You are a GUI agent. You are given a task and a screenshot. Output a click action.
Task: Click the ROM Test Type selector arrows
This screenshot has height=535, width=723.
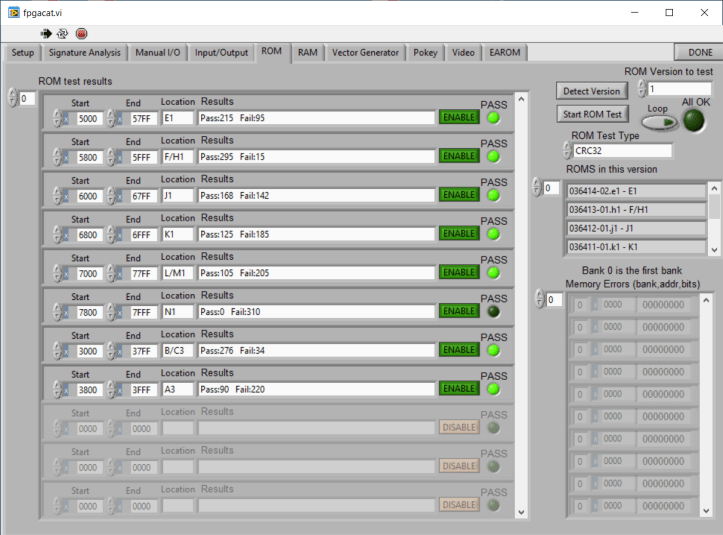click(x=566, y=151)
